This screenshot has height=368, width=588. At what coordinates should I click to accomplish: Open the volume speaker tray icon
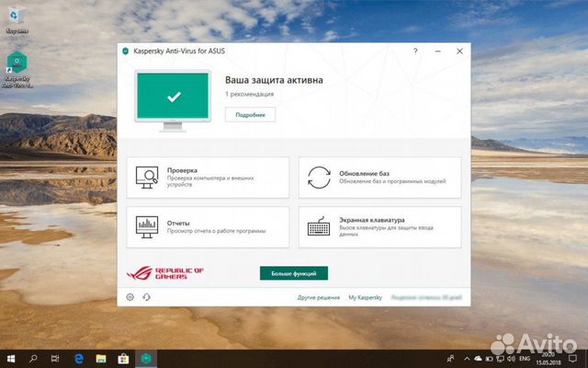(x=511, y=359)
